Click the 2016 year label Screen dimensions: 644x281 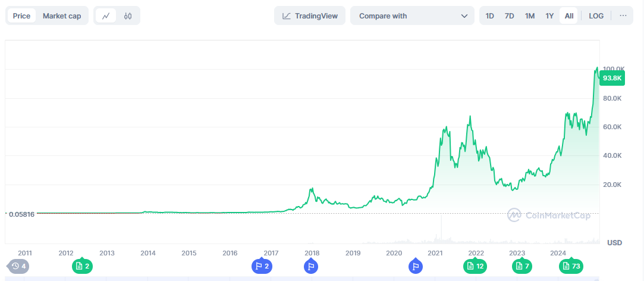pos(230,252)
